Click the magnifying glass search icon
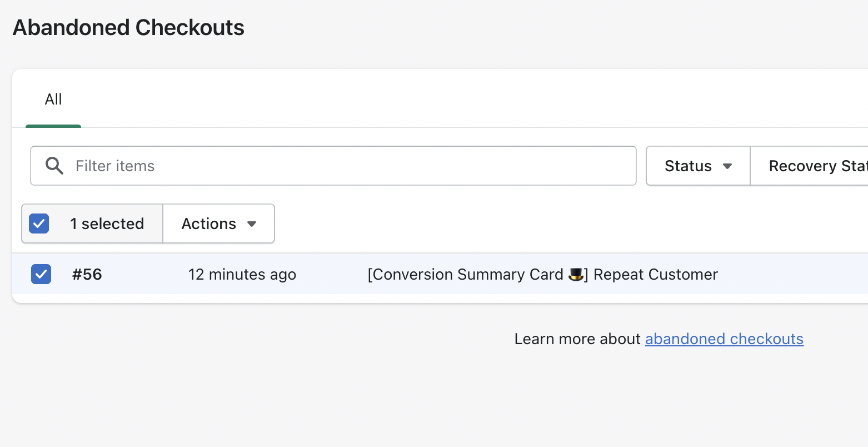This screenshot has width=868, height=447. [x=54, y=166]
